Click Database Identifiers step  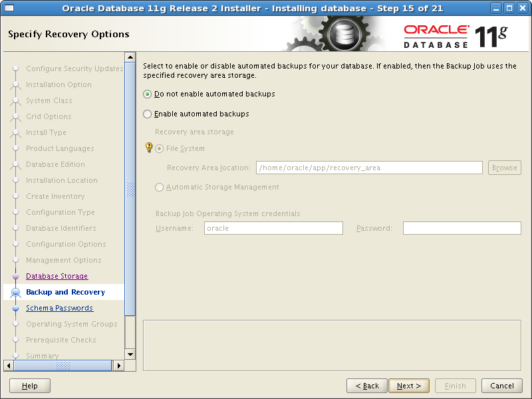pyautogui.click(x=61, y=228)
